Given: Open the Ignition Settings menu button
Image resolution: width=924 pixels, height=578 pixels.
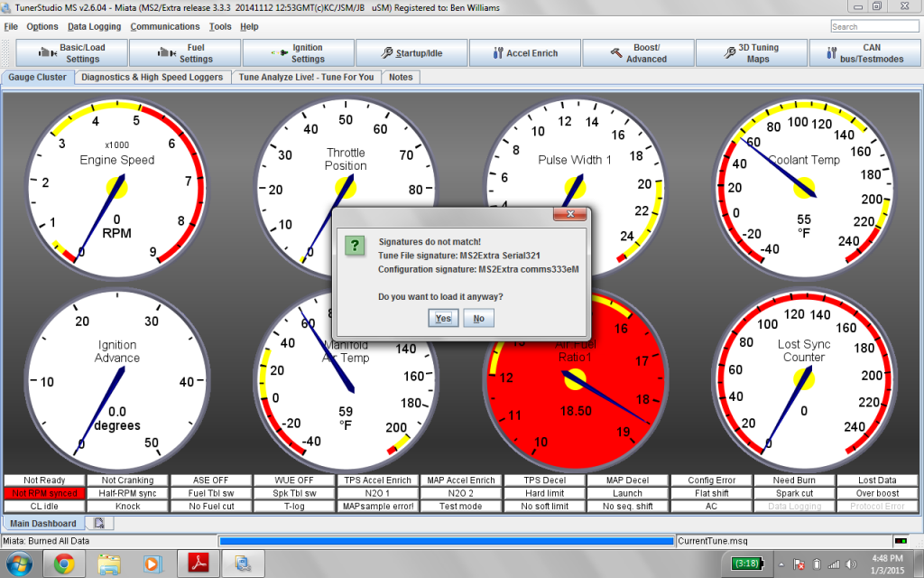Looking at the screenshot, I should pos(297,53).
